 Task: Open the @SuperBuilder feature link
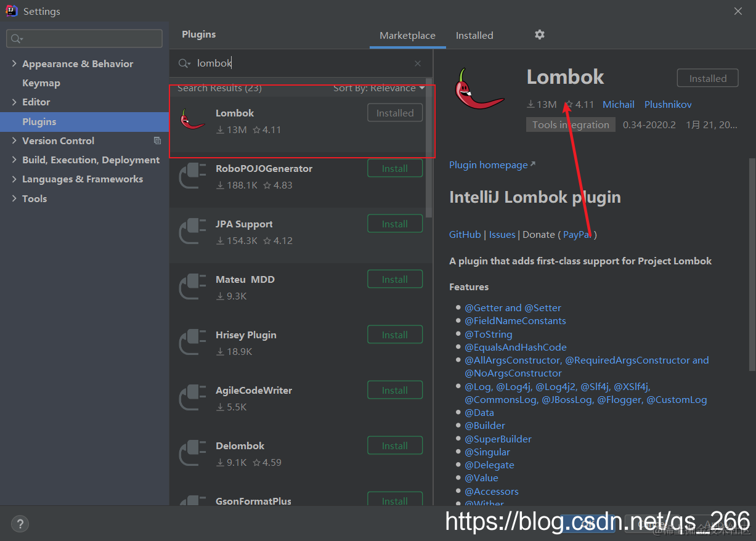pyautogui.click(x=498, y=439)
